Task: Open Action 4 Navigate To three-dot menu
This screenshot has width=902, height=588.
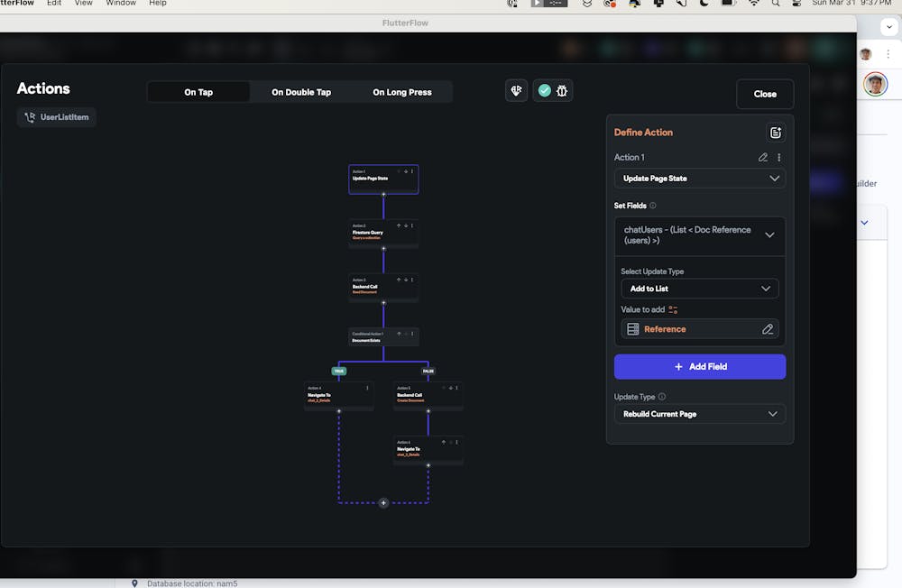Action: pos(367,388)
